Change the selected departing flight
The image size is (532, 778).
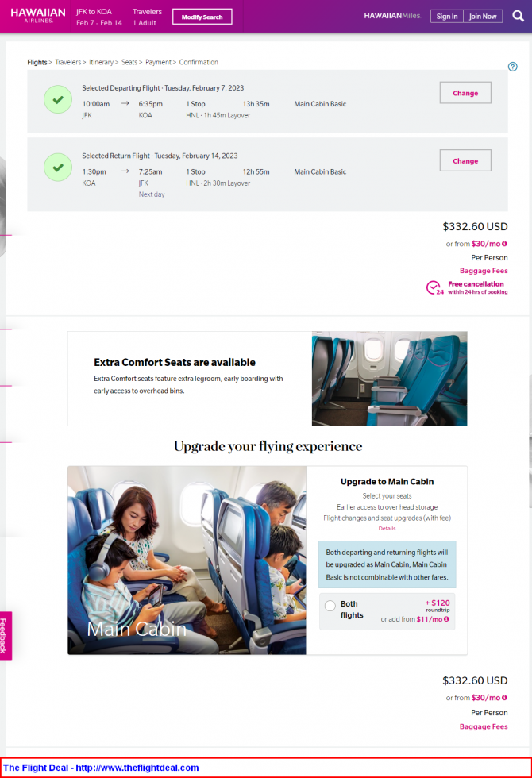click(x=465, y=93)
